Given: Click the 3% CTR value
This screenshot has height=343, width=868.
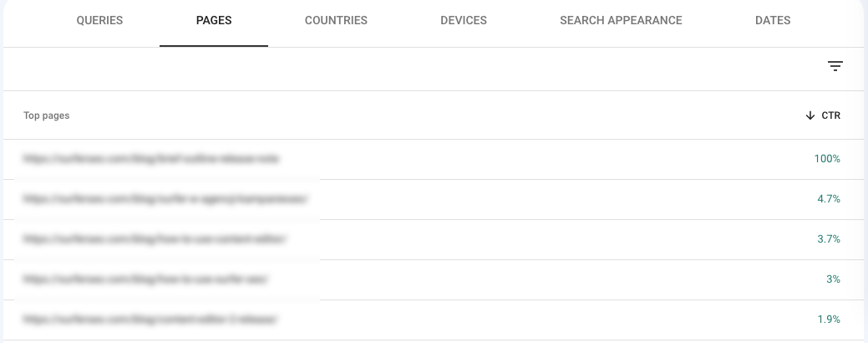Looking at the screenshot, I should (833, 279).
